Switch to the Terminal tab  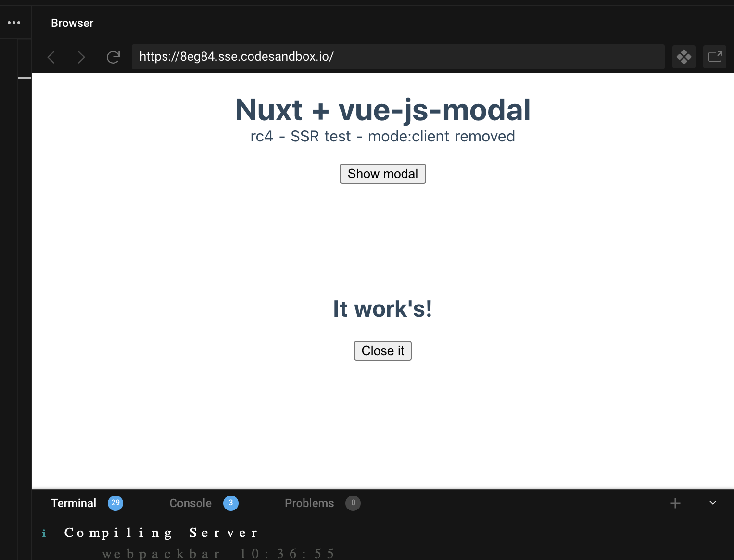(74, 503)
